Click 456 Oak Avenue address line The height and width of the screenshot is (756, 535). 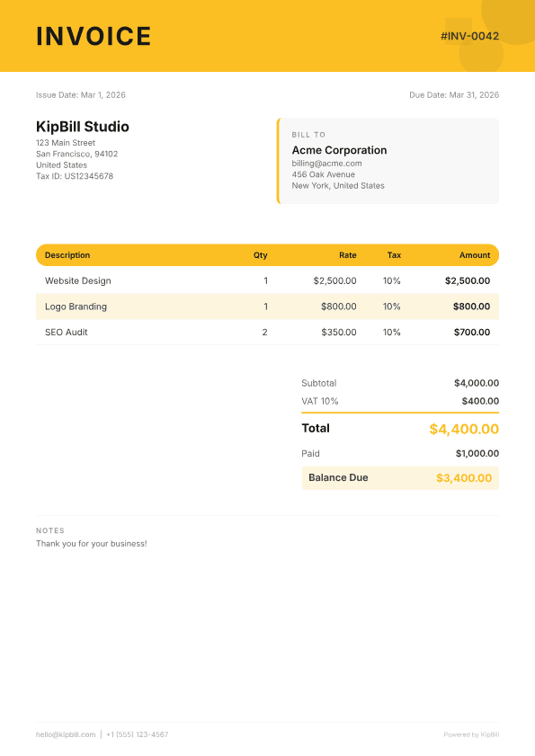pyautogui.click(x=323, y=174)
